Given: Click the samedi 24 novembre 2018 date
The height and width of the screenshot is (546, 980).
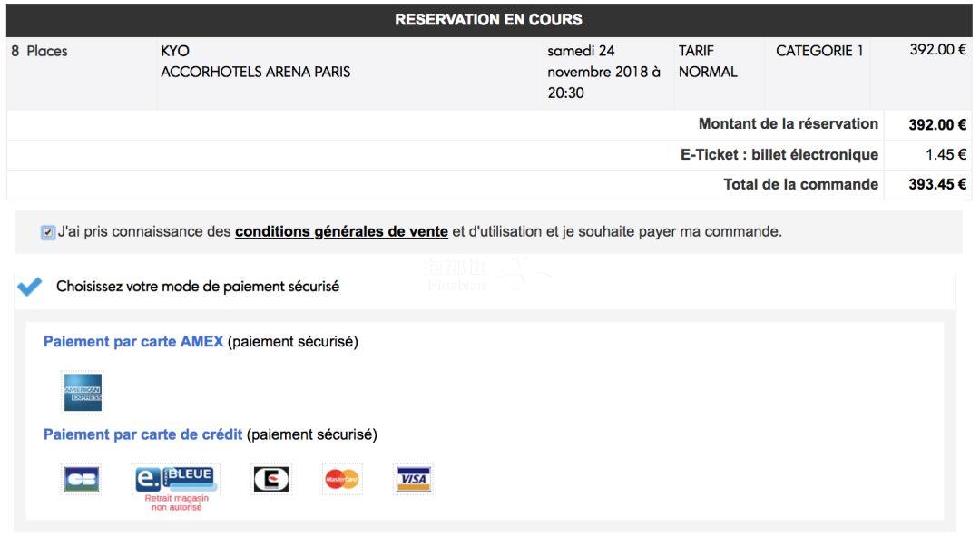Looking at the screenshot, I should [603, 71].
